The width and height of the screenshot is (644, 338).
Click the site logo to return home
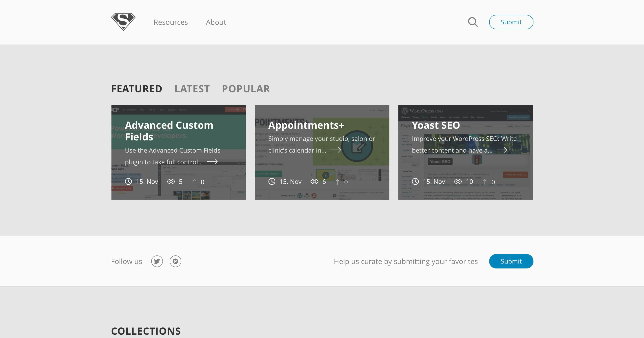pos(123,22)
